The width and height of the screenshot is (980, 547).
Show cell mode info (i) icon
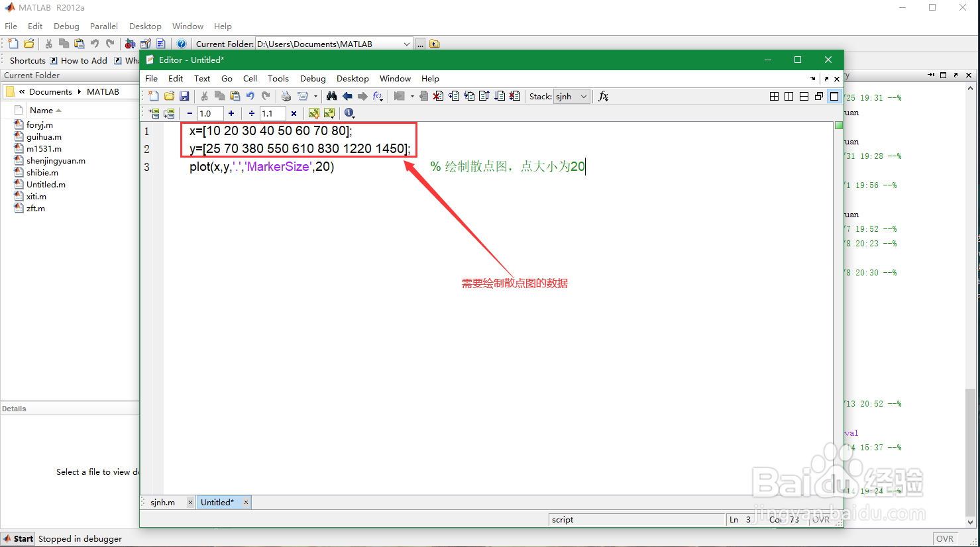coord(349,113)
